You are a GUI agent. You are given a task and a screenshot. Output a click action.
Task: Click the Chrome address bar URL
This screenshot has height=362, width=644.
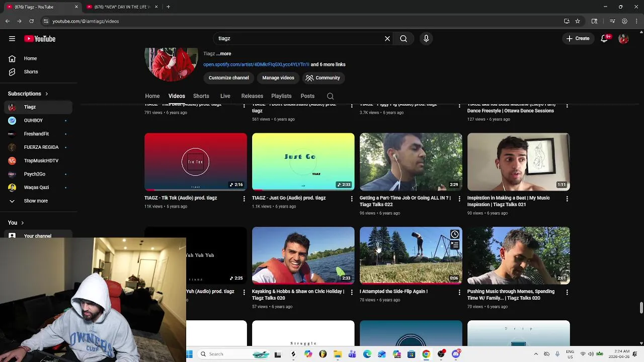[x=86, y=21]
